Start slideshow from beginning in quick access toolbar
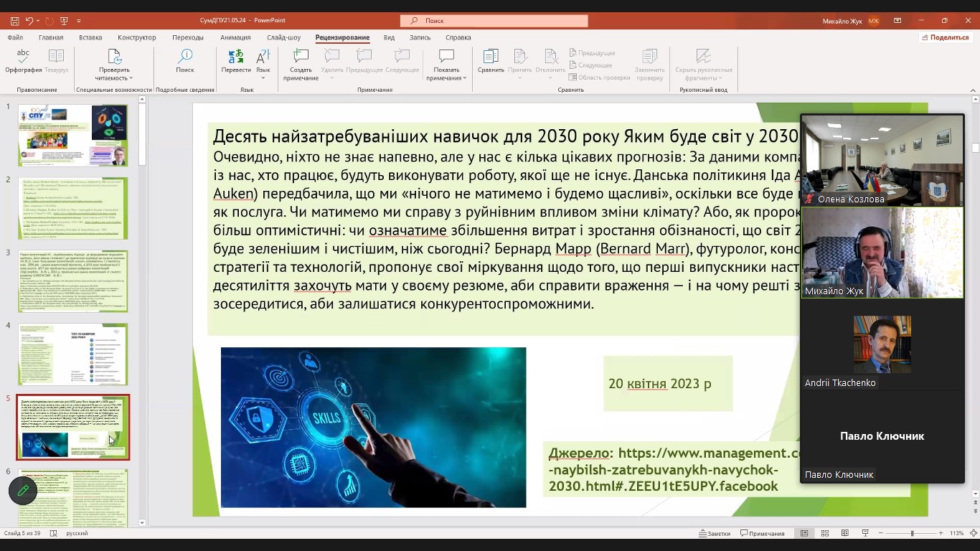 click(65, 21)
